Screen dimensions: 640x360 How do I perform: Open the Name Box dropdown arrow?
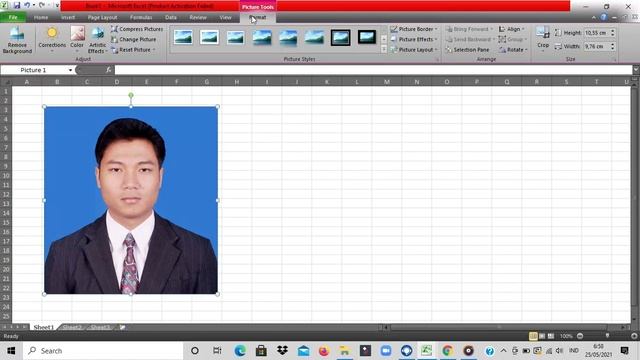(x=70, y=70)
